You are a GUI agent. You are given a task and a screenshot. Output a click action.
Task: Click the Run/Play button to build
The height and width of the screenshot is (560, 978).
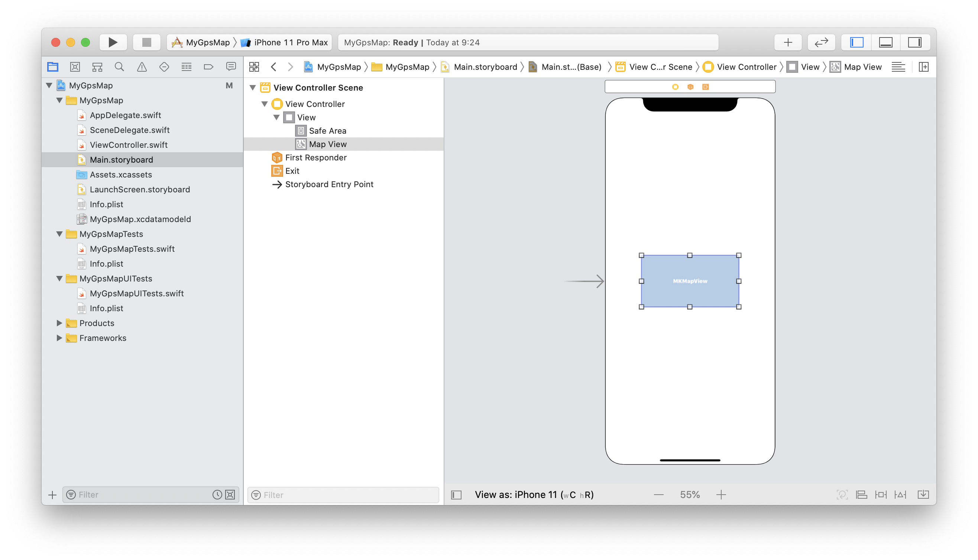tap(113, 42)
